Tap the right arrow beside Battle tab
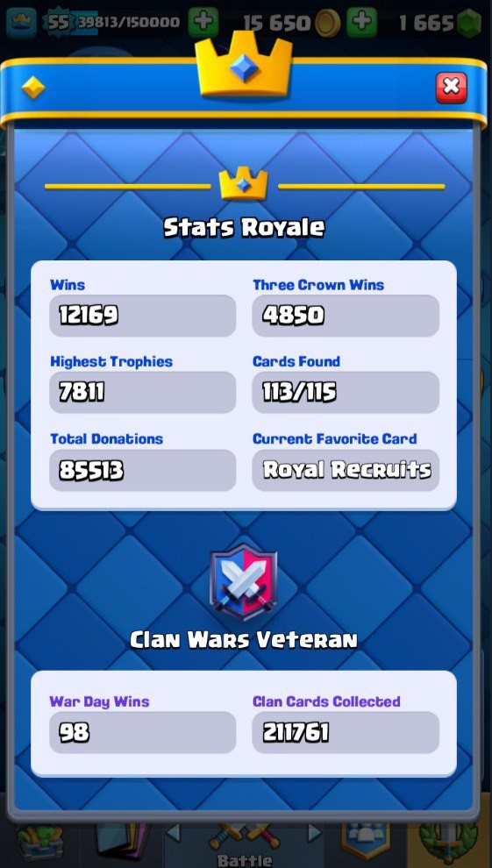 [314, 832]
